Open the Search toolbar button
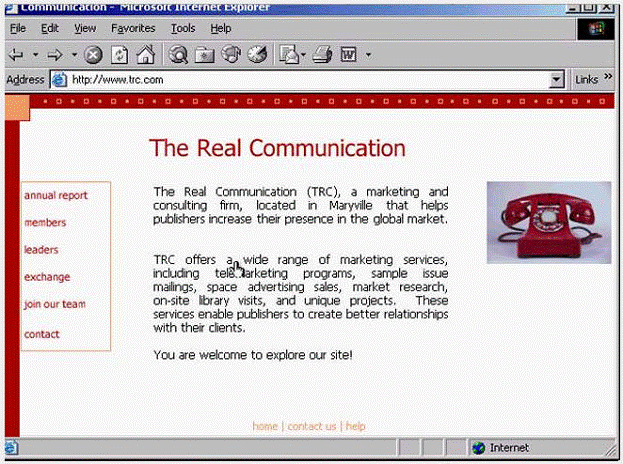This screenshot has height=464, width=623. [x=179, y=54]
